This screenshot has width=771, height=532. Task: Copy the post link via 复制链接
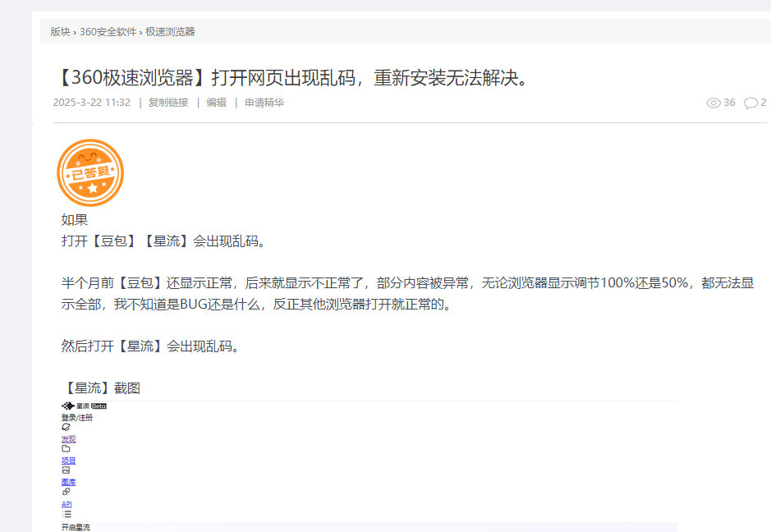pos(168,103)
